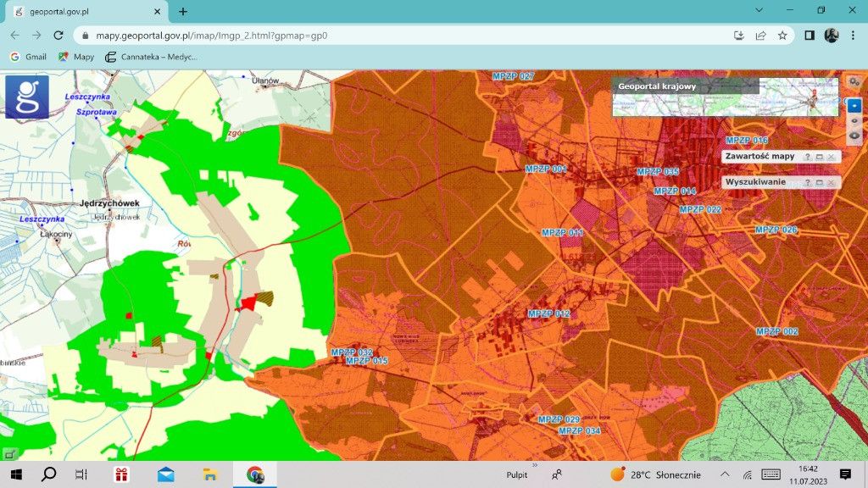Toggle the bottom large eye visibility button

pos(854,135)
